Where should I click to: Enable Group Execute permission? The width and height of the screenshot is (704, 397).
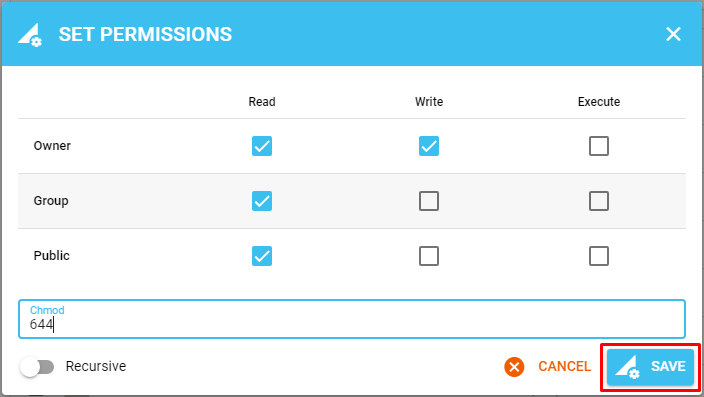[x=598, y=201]
